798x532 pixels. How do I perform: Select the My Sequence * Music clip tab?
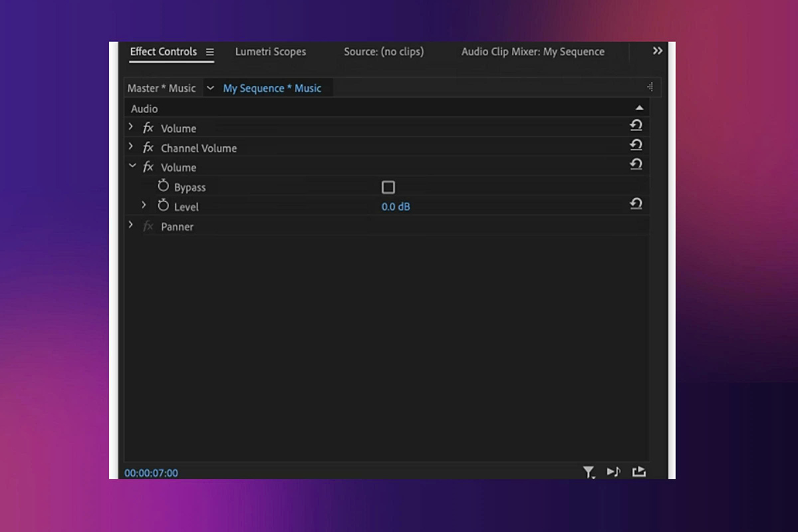tap(271, 88)
